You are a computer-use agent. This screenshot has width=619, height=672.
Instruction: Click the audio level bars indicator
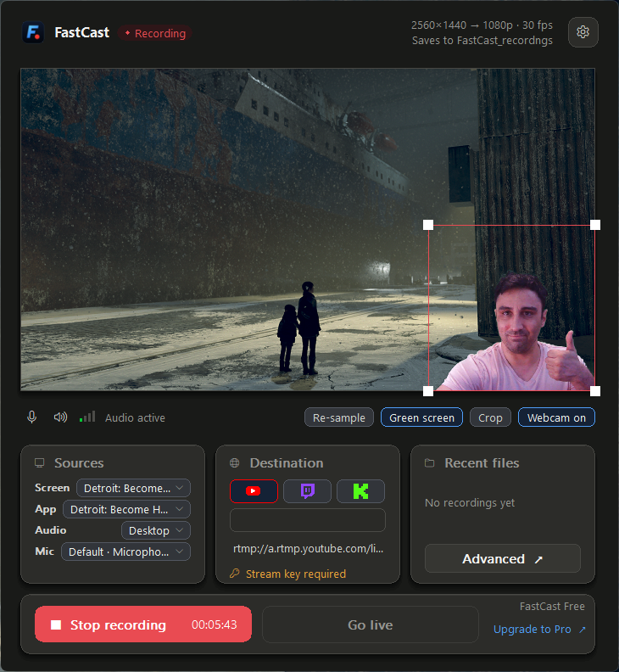pos(87,417)
